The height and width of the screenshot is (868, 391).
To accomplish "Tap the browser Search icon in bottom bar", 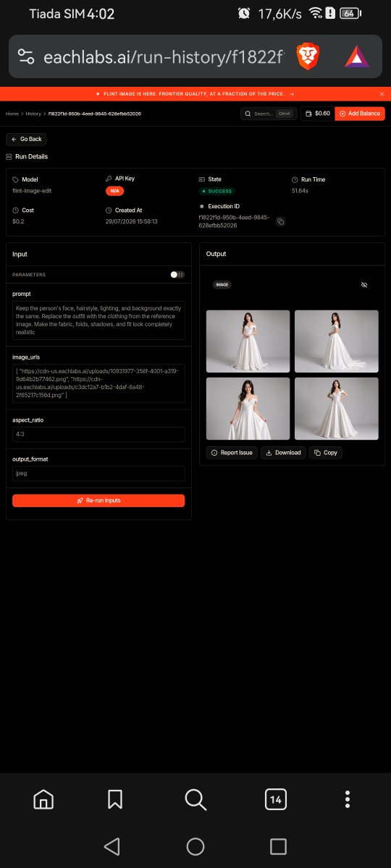I will pyautogui.click(x=195, y=799).
